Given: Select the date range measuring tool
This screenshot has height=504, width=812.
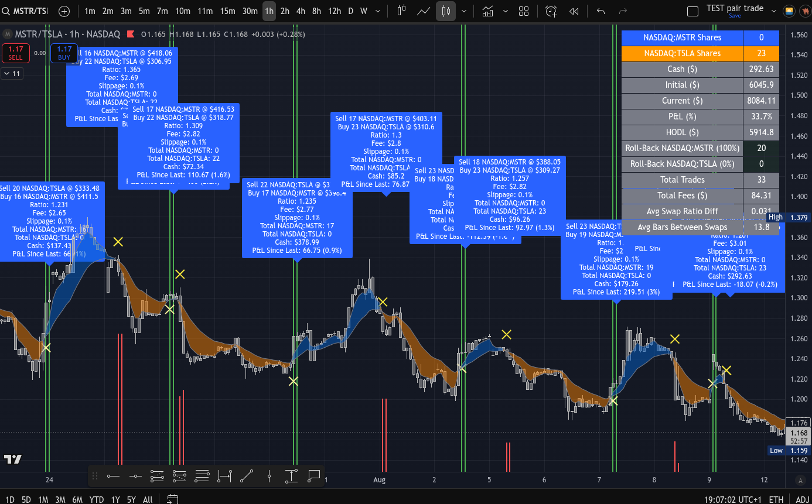Looking at the screenshot, I should (224, 476).
